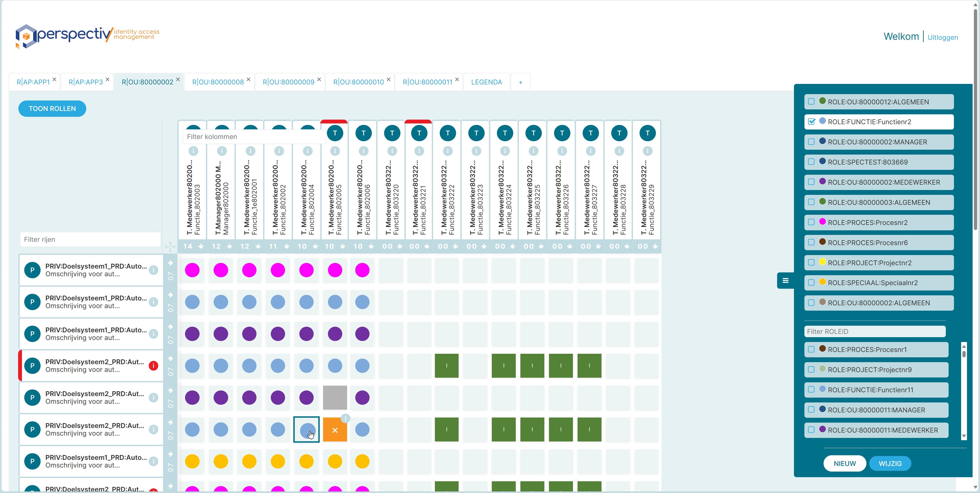Click the TOON ROLLEN button
980x493 pixels.
[x=52, y=109]
